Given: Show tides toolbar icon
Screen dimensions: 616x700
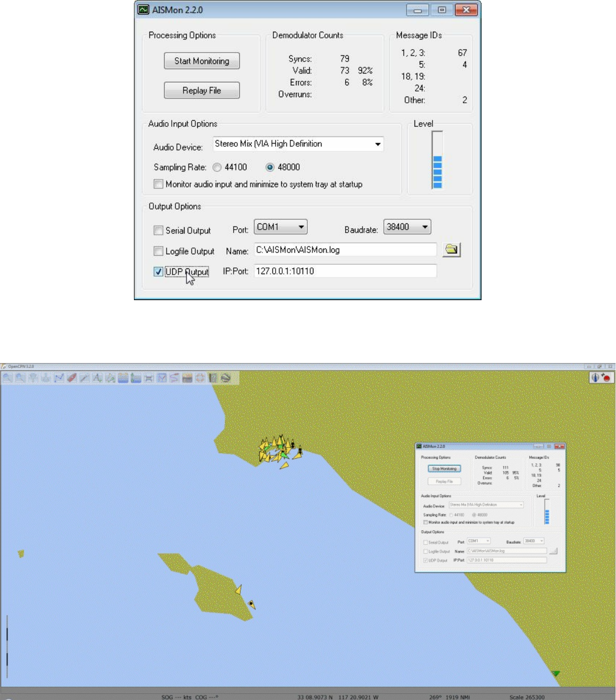Looking at the screenshot, I should pos(123,378).
